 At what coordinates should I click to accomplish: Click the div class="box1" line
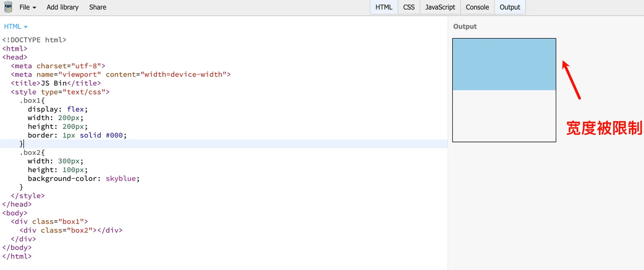[49, 222]
